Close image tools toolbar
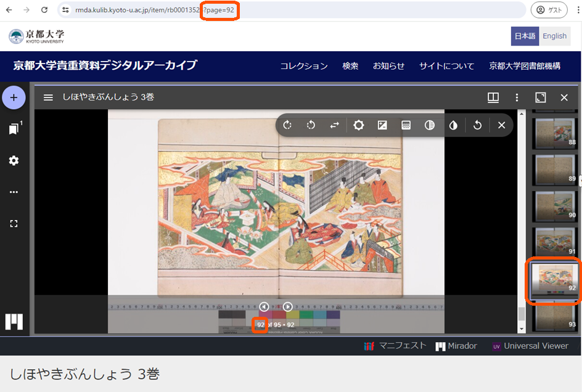 (501, 125)
